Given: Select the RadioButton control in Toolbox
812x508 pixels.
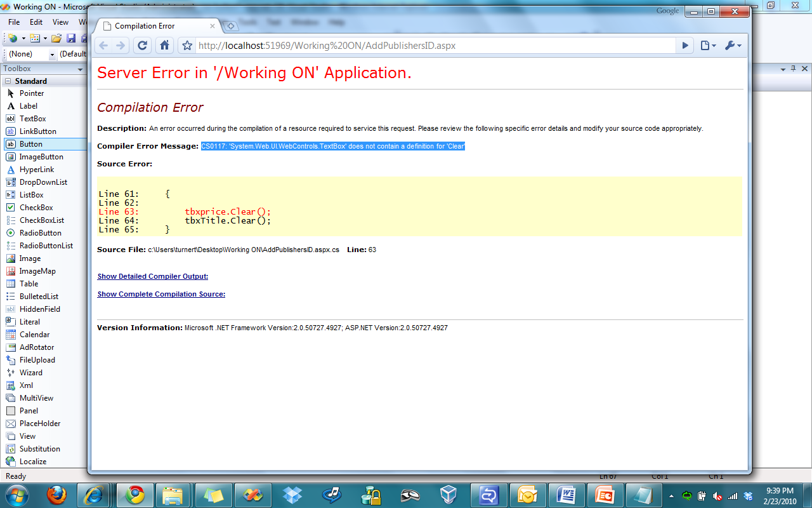Looking at the screenshot, I should tap(40, 233).
